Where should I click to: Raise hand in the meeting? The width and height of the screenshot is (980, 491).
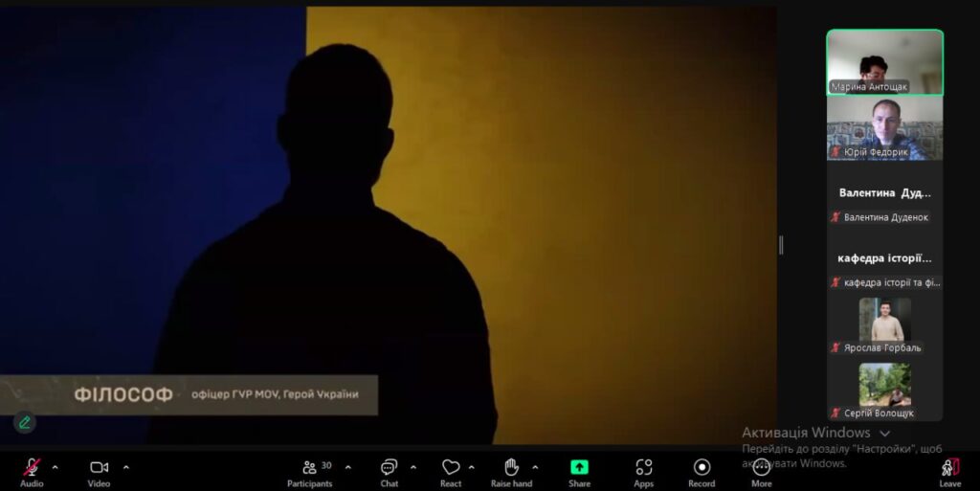point(511,468)
